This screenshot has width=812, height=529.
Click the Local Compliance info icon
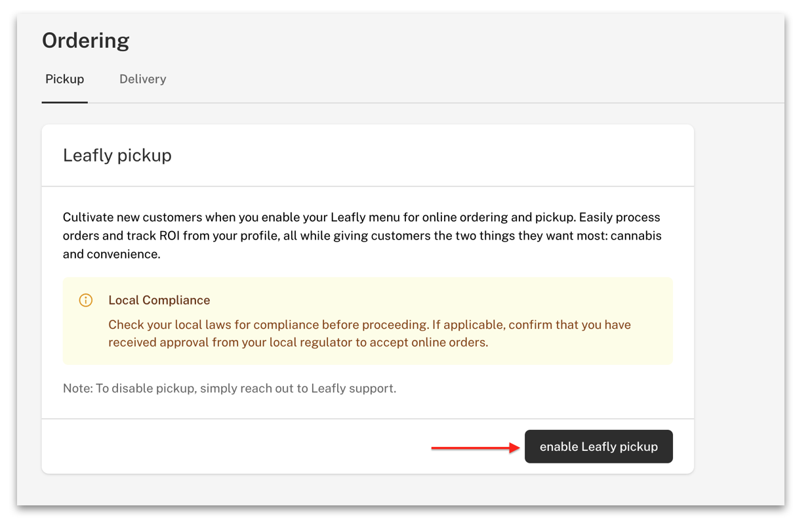coord(86,300)
